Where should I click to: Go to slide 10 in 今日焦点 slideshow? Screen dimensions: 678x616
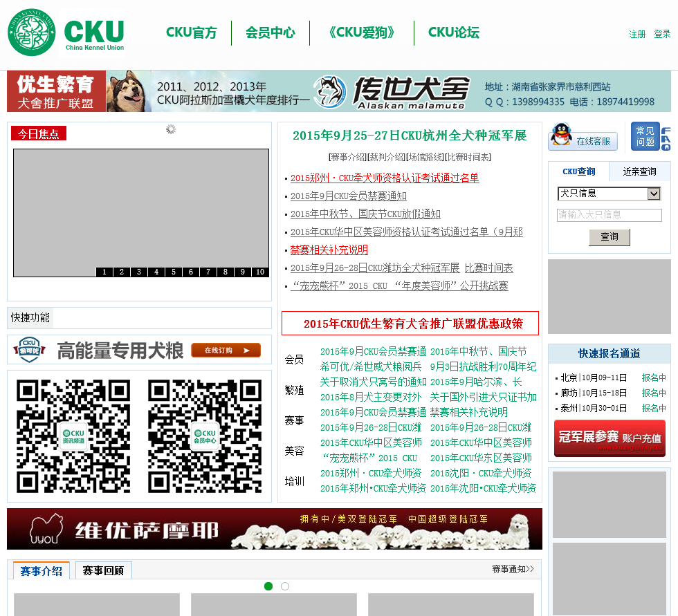260,272
